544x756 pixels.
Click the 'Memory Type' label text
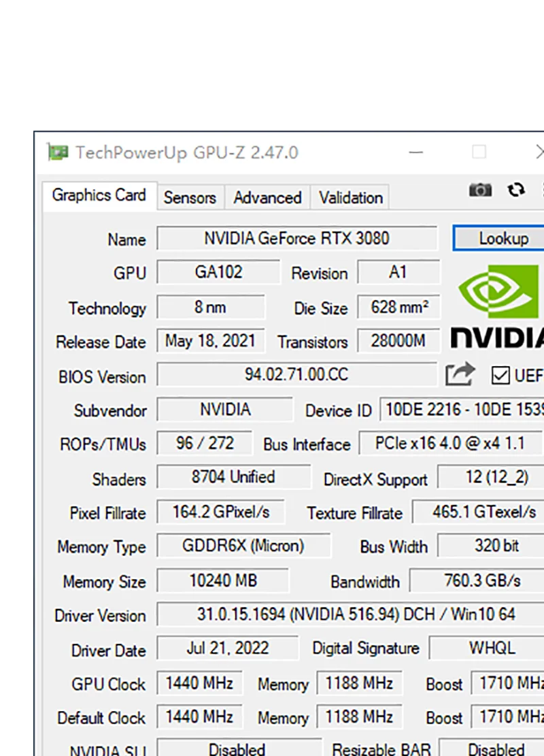tap(101, 547)
